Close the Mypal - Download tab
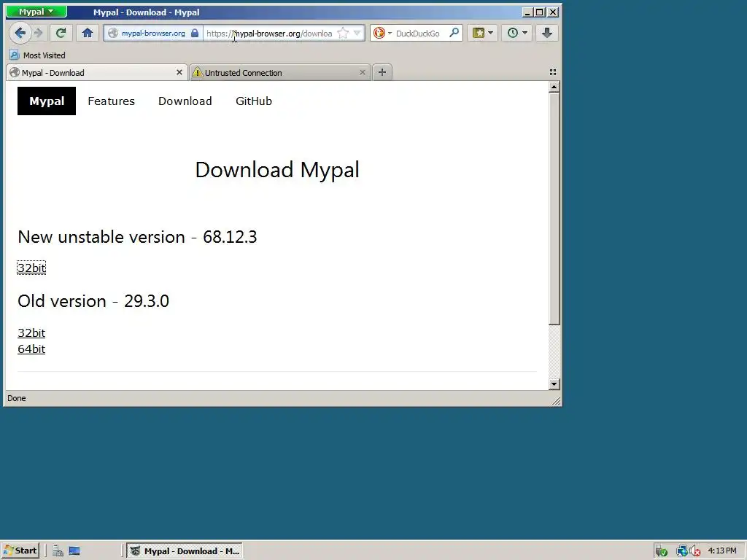 pyautogui.click(x=179, y=72)
